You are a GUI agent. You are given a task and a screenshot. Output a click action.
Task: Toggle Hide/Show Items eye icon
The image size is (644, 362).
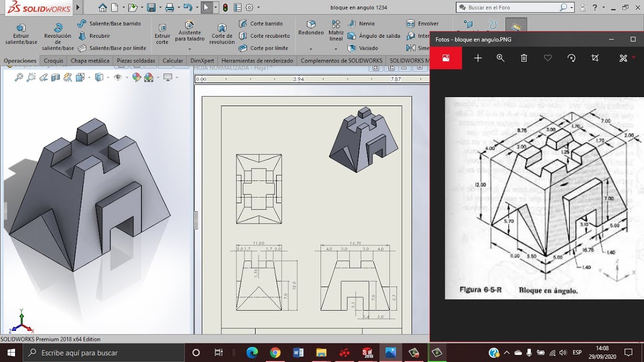(x=118, y=77)
